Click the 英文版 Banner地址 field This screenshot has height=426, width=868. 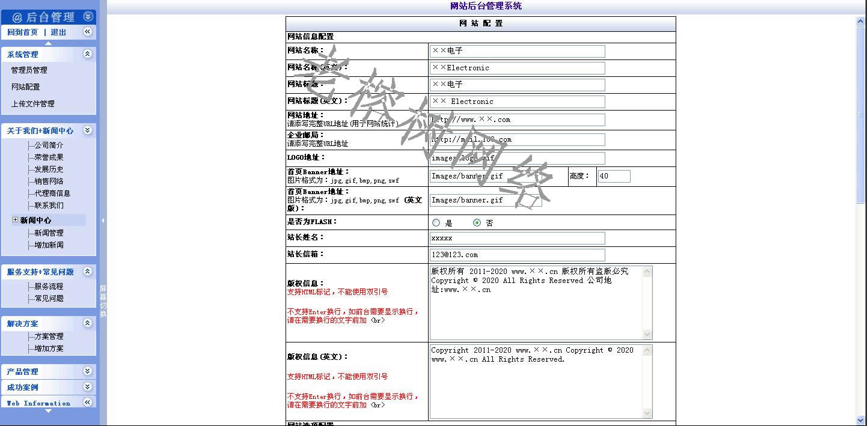point(486,200)
